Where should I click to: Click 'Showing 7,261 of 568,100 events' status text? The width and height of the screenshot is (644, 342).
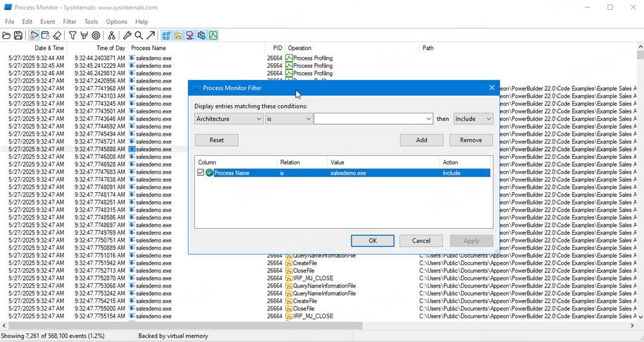click(53, 336)
